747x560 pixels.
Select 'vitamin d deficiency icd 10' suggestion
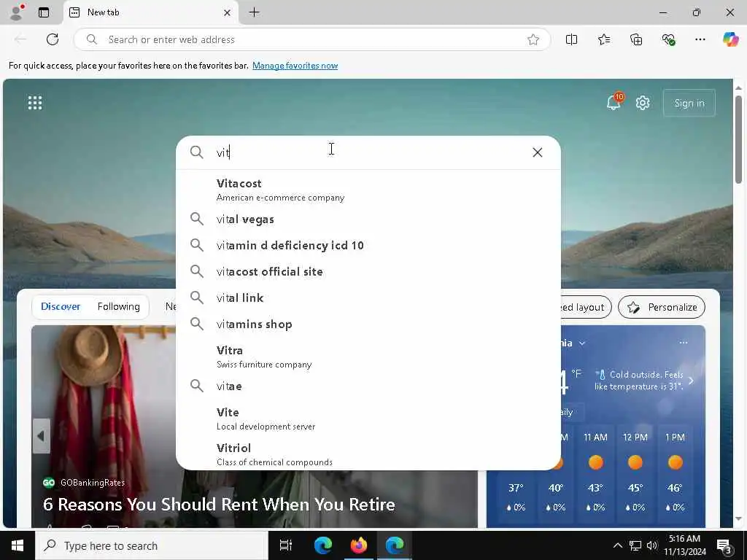coord(368,245)
